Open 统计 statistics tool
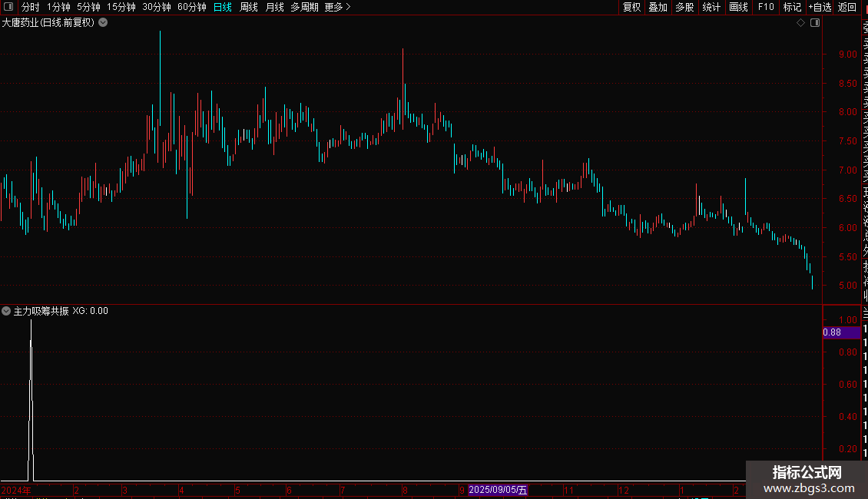Viewport: 868px width, 499px height. click(711, 7)
